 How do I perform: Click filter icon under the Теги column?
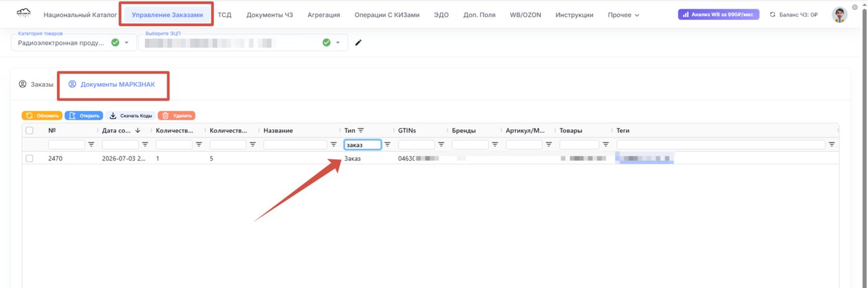tap(831, 144)
